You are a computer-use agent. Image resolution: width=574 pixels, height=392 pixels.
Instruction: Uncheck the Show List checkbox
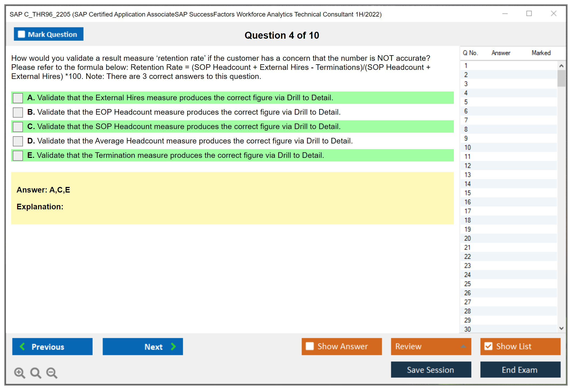[x=488, y=346]
